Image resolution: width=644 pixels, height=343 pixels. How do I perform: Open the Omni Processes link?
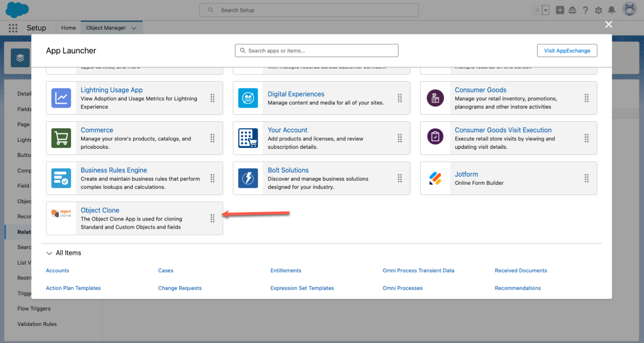click(403, 288)
